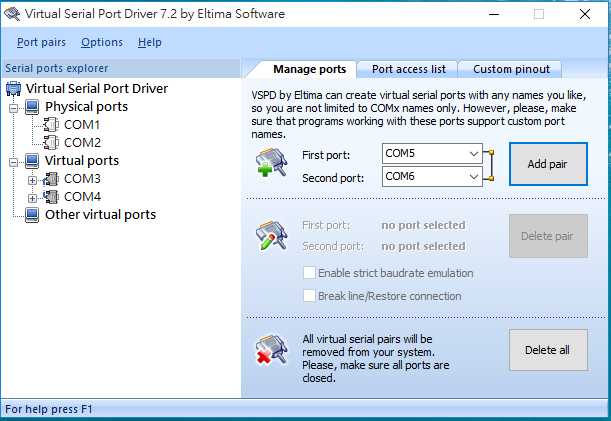The image size is (611, 421).
Task: Select Other virtual ports label
Action: [x=101, y=215]
